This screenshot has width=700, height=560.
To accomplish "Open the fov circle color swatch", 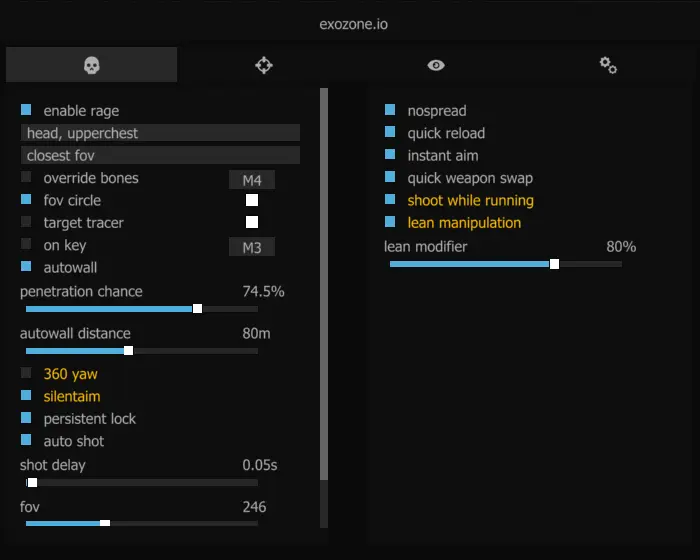I will click(252, 200).
